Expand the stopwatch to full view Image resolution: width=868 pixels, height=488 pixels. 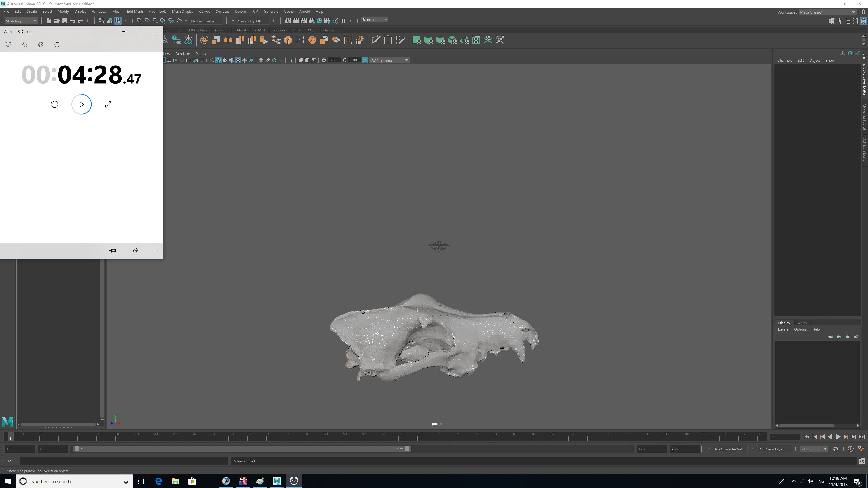108,104
